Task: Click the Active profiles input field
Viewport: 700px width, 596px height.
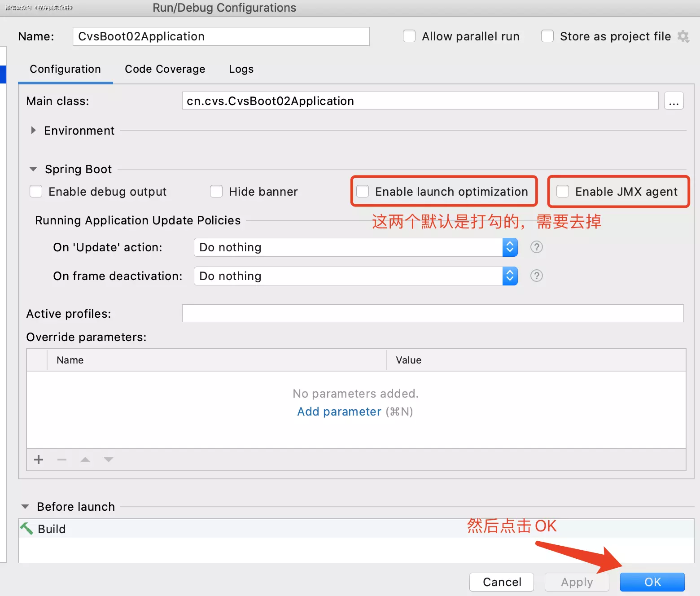Action: [433, 313]
